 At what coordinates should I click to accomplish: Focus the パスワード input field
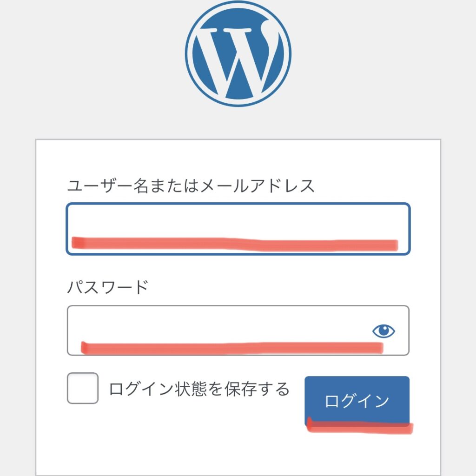pos(238,331)
